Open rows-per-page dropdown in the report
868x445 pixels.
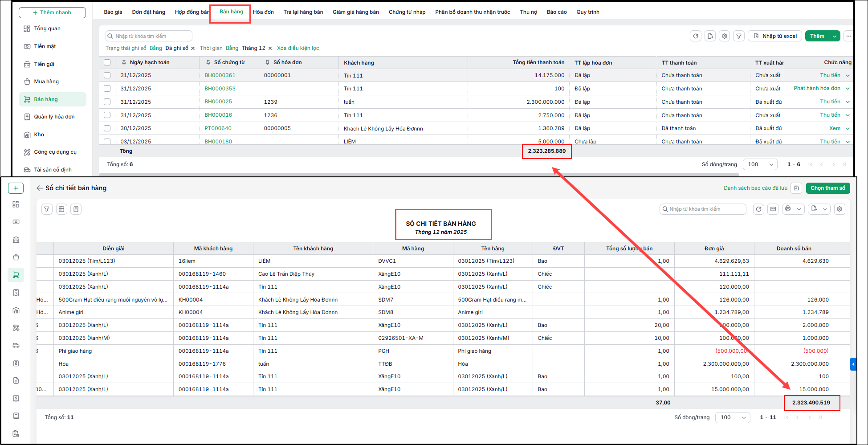tap(733, 417)
